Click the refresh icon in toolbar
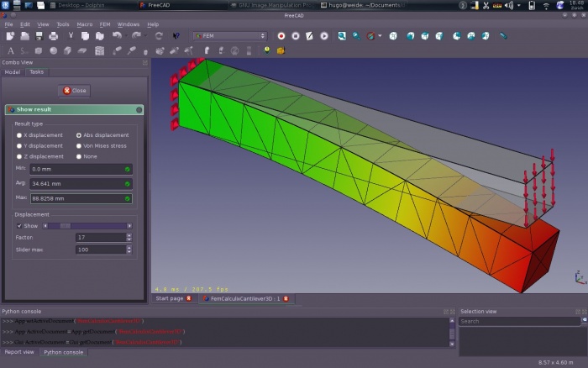 pos(159,36)
